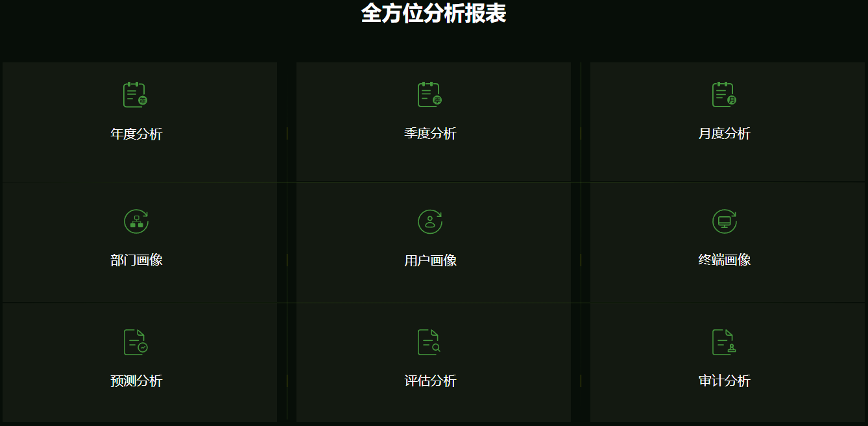
Task: Click the 部门画像 org-chart icon
Action: pyautogui.click(x=136, y=221)
